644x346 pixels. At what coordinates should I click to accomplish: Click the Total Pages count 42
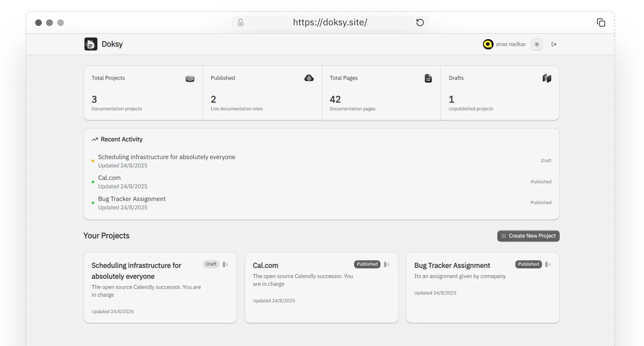click(x=335, y=99)
